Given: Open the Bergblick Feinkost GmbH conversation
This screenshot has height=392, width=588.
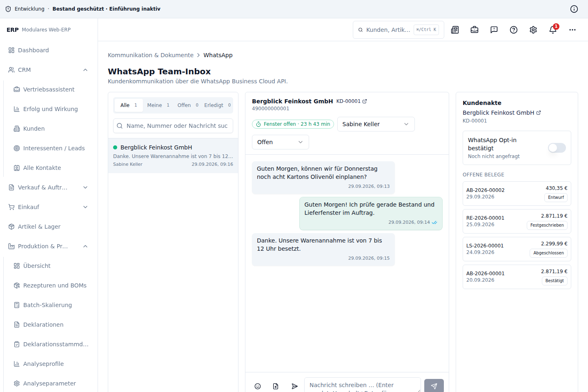Looking at the screenshot, I should click(x=173, y=156).
